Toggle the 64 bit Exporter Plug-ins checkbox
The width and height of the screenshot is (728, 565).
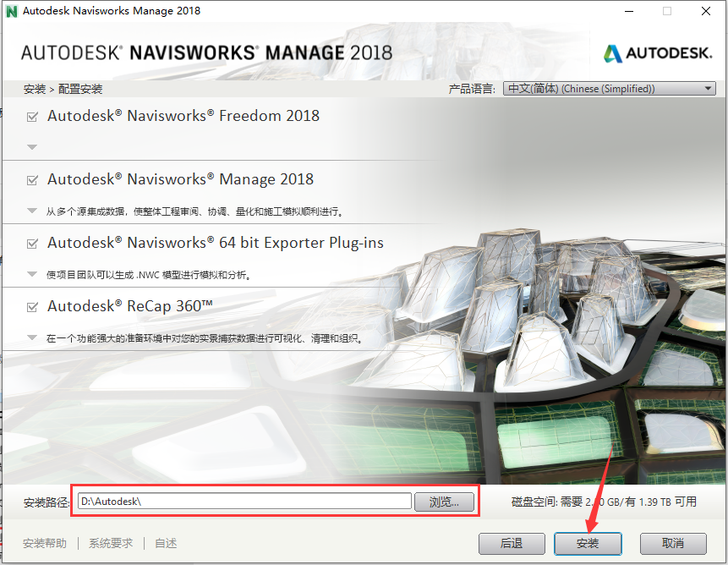[32, 244]
